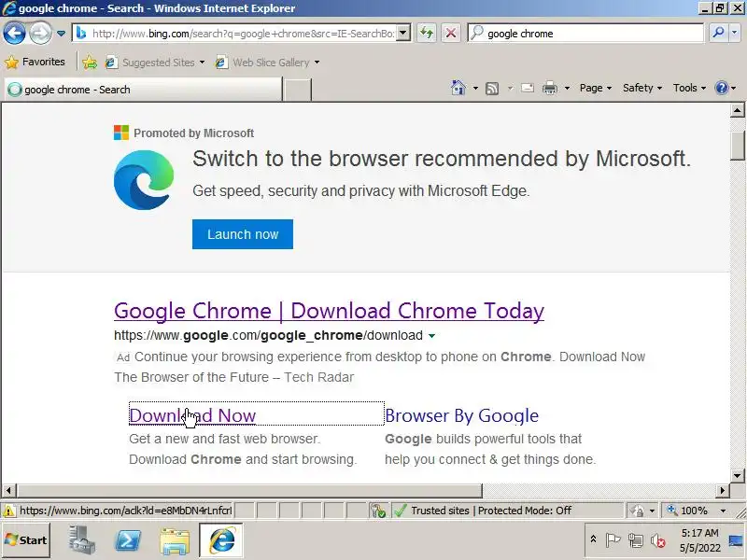Screen dimensions: 747x560
Task: Click the Print icon
Action: coord(550,88)
